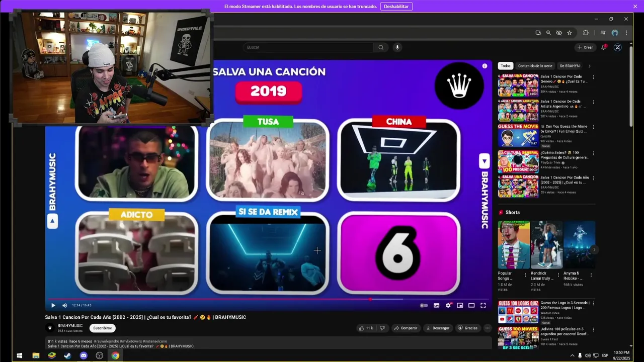Open options for Guess the Logo video
The image size is (644, 362).
tap(593, 304)
